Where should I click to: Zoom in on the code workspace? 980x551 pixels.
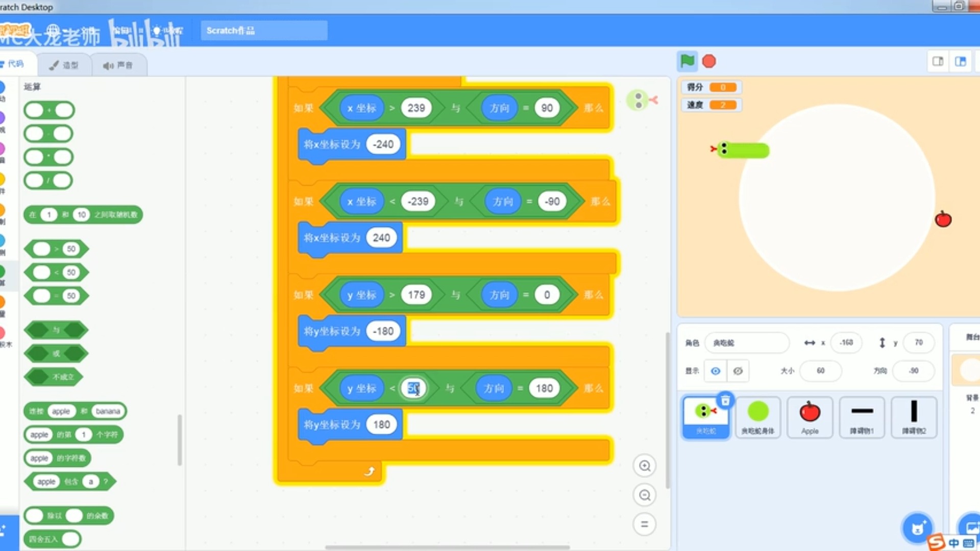point(645,466)
